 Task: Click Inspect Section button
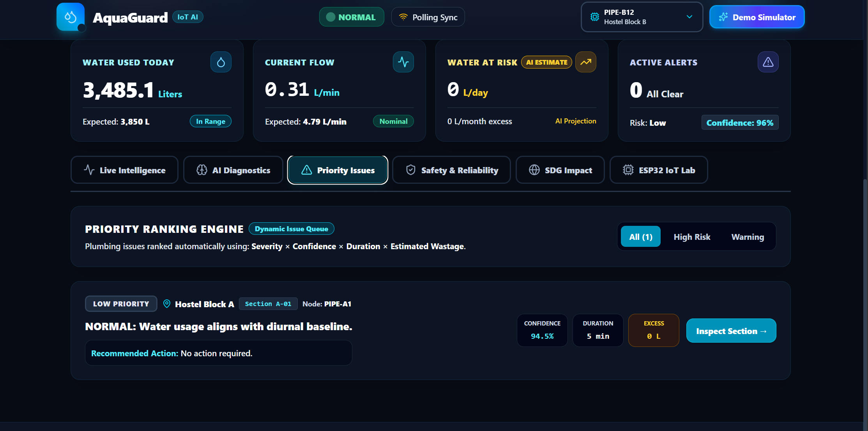click(731, 331)
